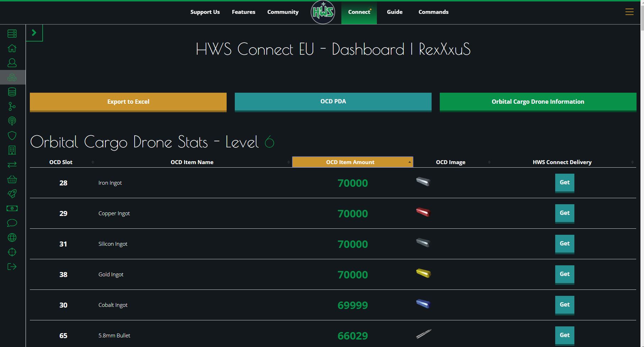Viewport: 644px width, 347px height.
Task: Open the home icon in sidebar
Action: [12, 48]
